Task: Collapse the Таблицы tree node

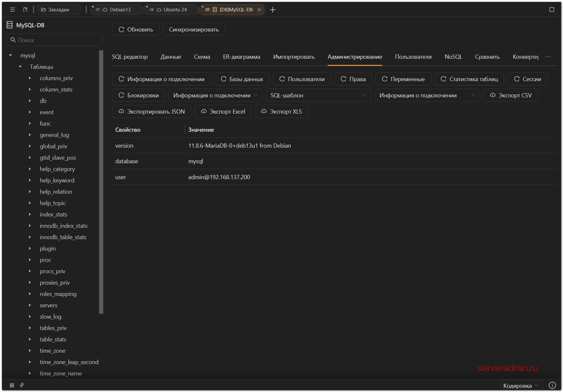Action: [20, 67]
